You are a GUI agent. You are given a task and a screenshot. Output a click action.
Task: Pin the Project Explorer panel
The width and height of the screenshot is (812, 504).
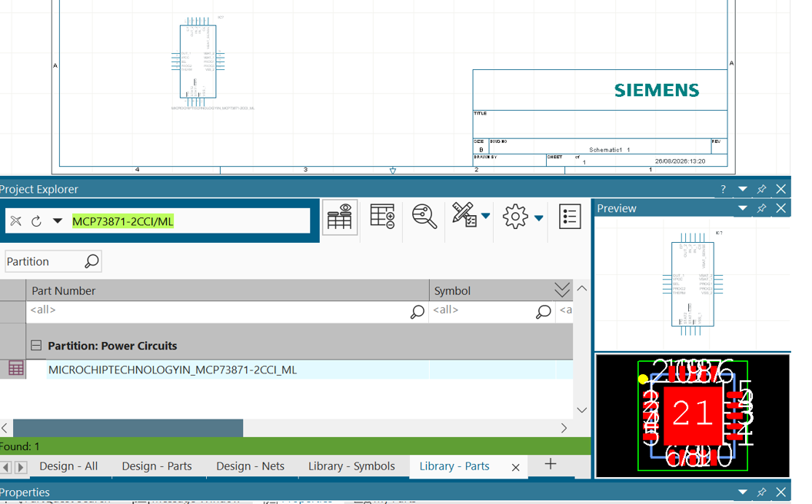(762, 190)
